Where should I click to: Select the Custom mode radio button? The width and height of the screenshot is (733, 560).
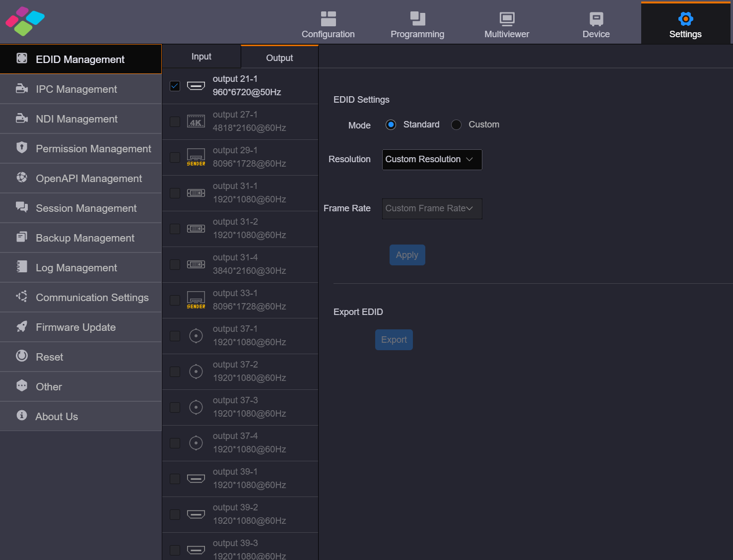pyautogui.click(x=456, y=124)
